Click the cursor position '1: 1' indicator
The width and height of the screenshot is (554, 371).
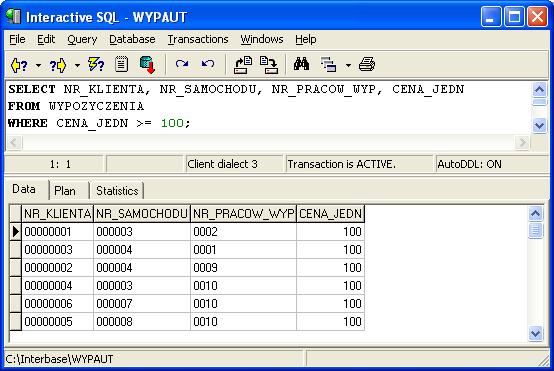pyautogui.click(x=60, y=164)
